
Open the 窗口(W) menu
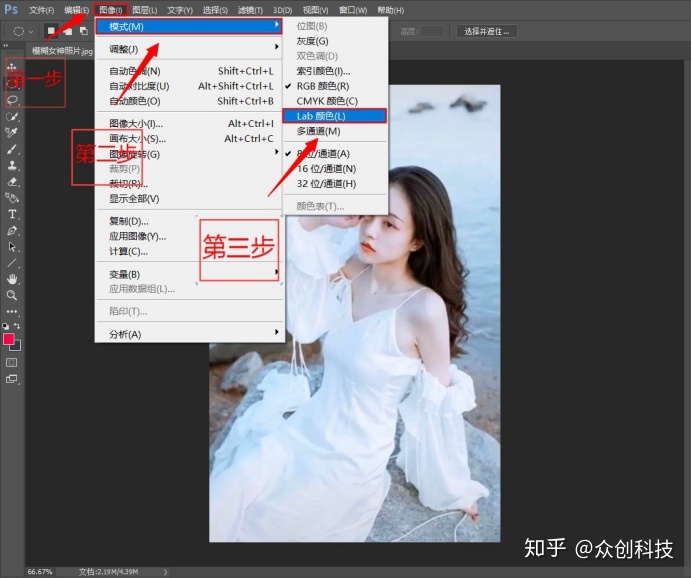coord(353,10)
